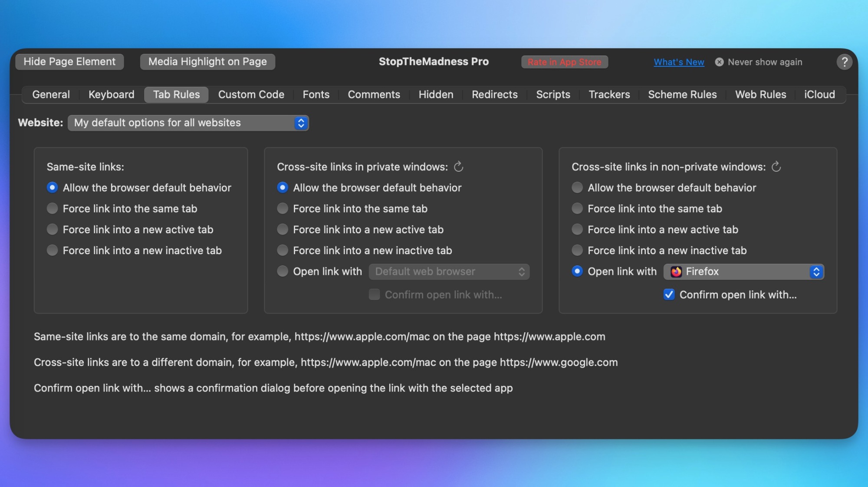
Task: Choose Open link with in private windows
Action: [x=283, y=271]
